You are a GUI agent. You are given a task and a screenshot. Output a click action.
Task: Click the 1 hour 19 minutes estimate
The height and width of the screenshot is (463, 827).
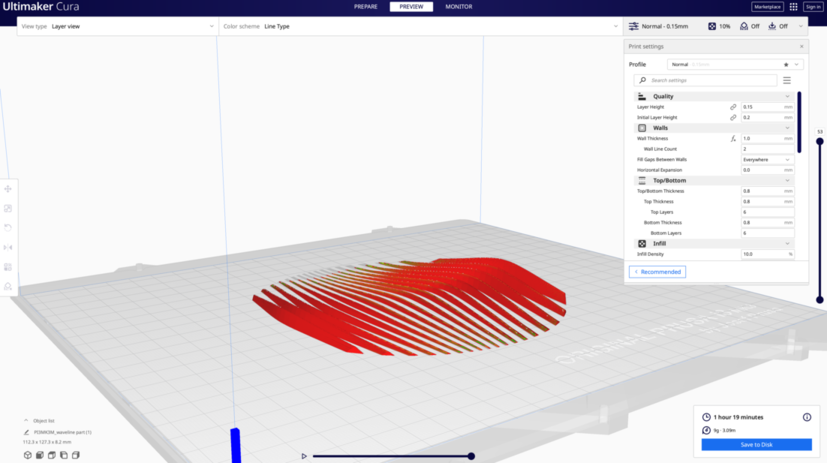[x=738, y=417]
